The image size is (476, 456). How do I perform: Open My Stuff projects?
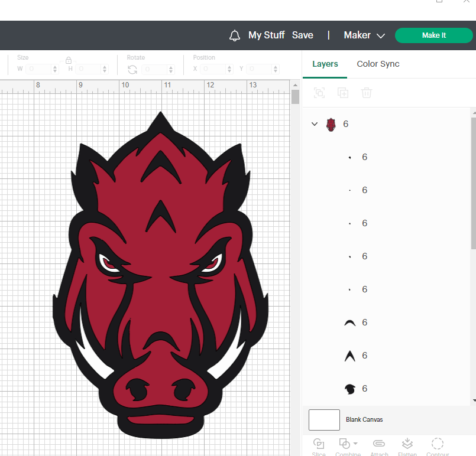266,35
